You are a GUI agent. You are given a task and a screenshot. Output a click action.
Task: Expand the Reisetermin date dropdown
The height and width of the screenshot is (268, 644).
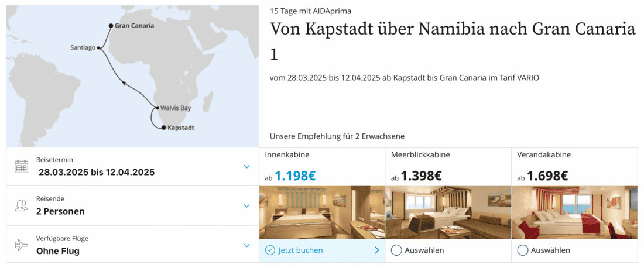click(246, 166)
